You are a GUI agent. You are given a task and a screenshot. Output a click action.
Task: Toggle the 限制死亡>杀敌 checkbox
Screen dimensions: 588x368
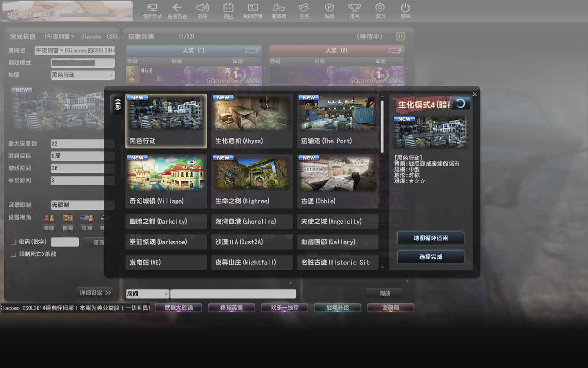(x=13, y=254)
